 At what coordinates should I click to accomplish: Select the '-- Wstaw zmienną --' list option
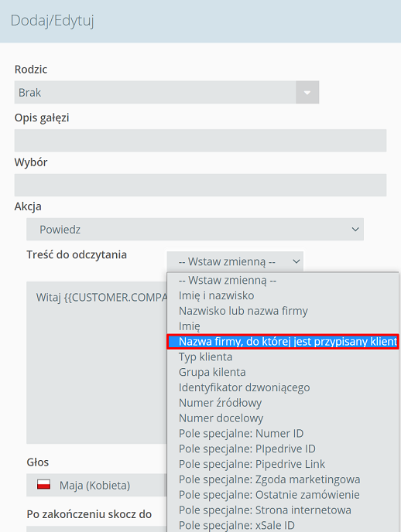point(283,280)
